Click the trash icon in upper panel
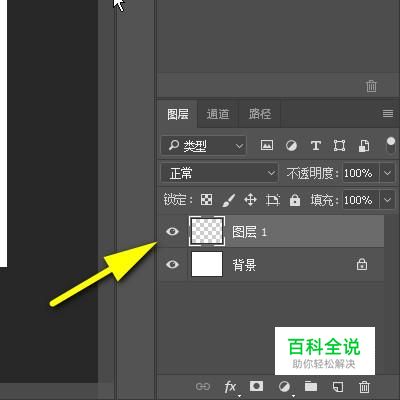The width and height of the screenshot is (400, 400). [371, 86]
